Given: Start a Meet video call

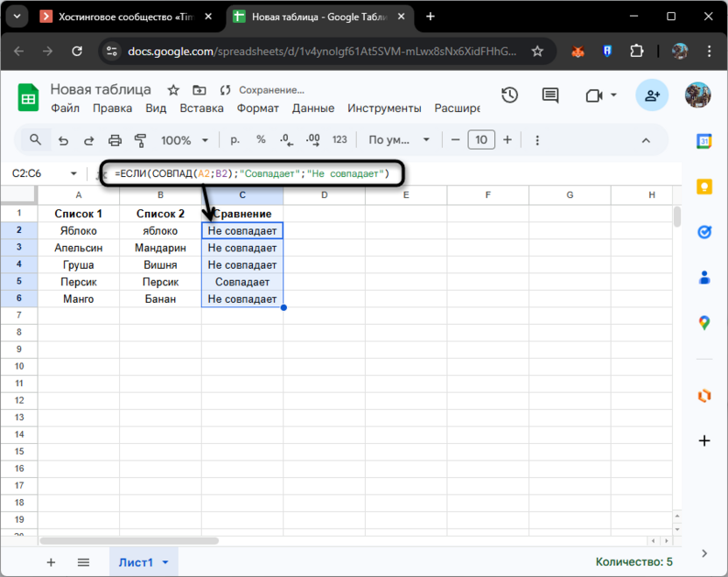Looking at the screenshot, I should coord(594,95).
